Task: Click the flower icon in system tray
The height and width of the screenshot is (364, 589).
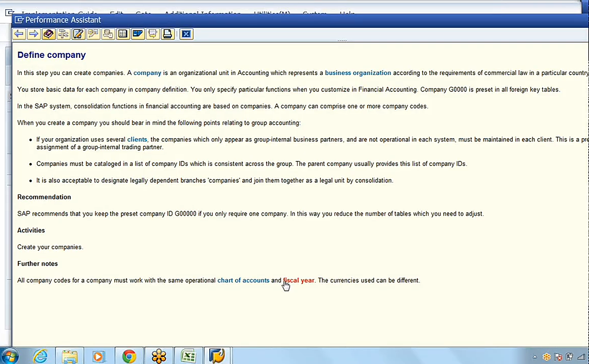Action: 546,357
